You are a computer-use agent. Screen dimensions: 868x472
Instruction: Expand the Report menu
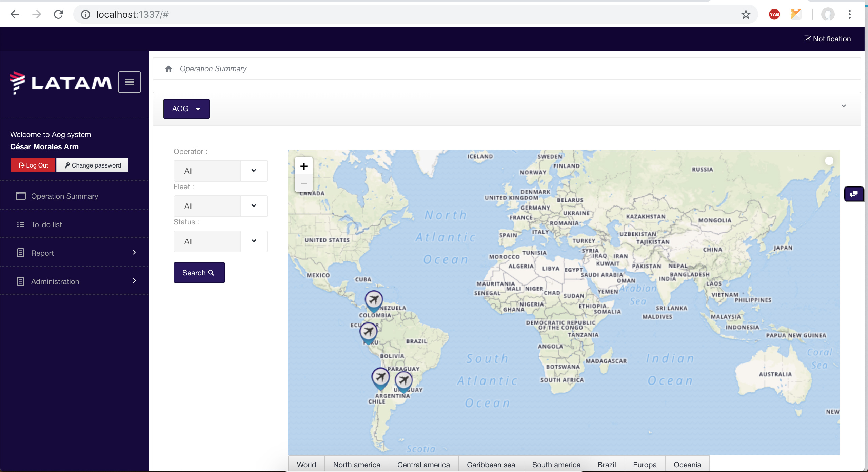coord(75,253)
